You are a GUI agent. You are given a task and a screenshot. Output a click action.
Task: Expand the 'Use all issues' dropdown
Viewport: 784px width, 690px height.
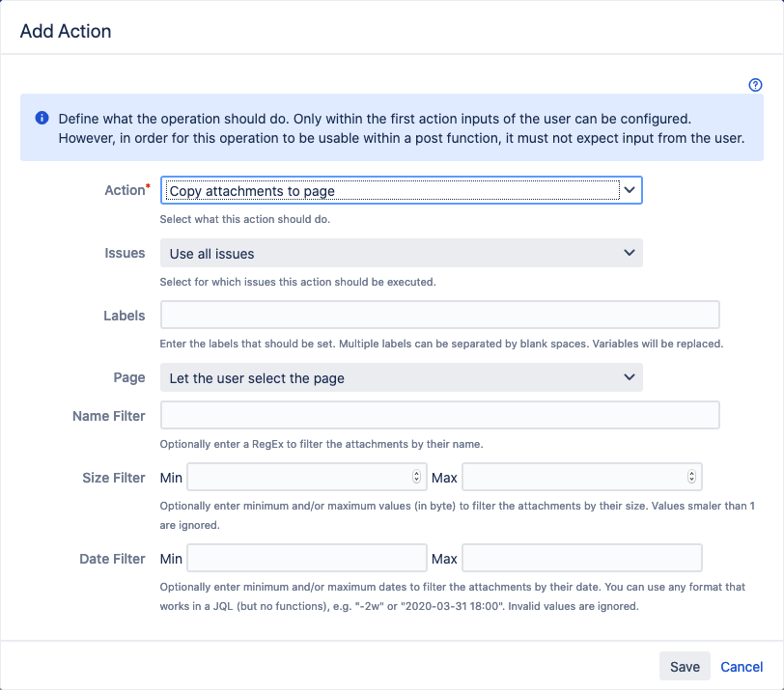[x=401, y=253]
